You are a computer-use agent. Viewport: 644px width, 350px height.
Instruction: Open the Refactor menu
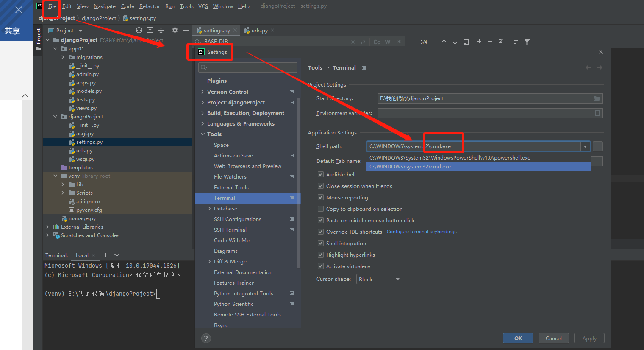150,6
